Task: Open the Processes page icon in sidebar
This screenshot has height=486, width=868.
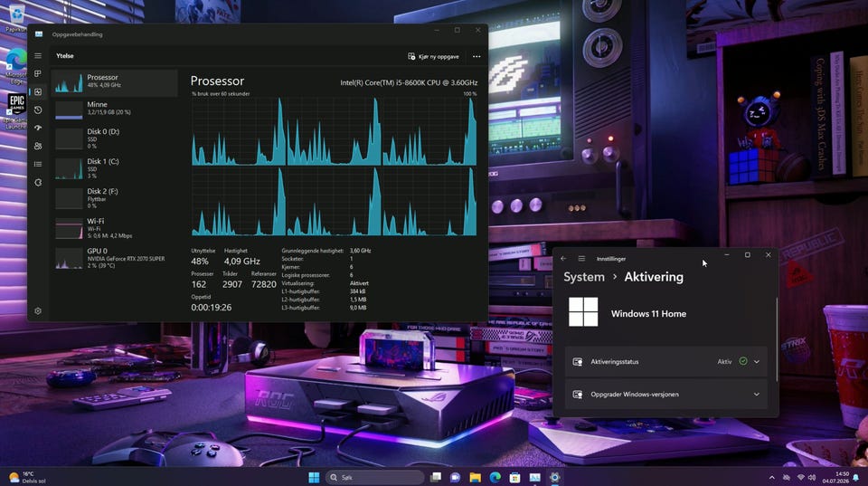Action: (38, 73)
